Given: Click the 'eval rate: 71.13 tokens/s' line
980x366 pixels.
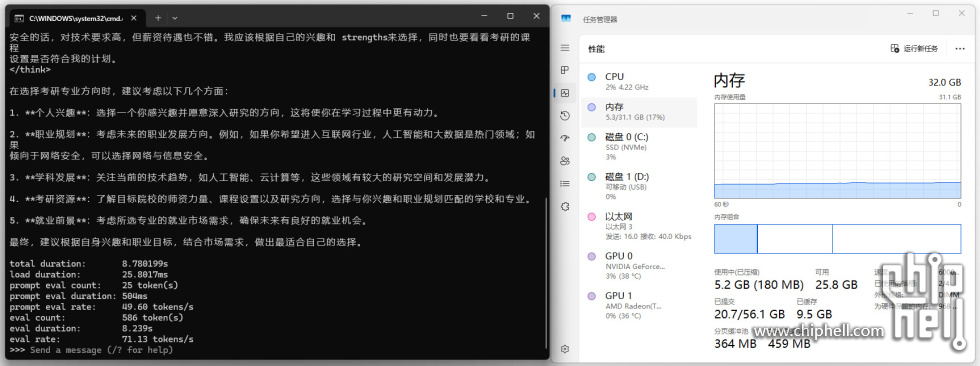Looking at the screenshot, I should [x=102, y=339].
